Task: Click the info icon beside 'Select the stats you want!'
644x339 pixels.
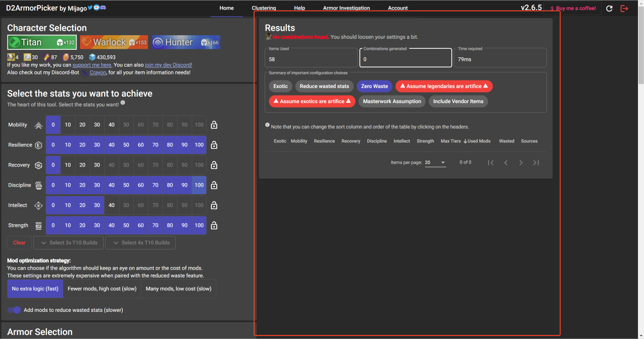Action: 123,103
